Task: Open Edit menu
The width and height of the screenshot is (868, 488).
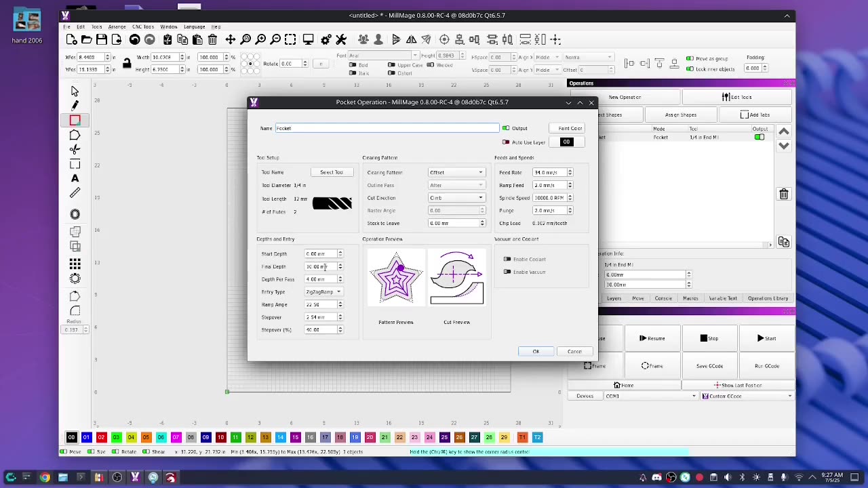Action: pyautogui.click(x=81, y=26)
